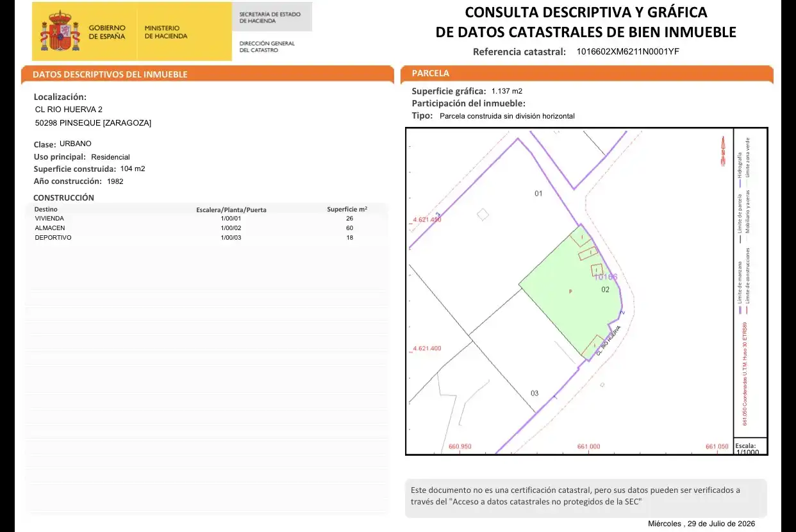Click parcel number '01' on the map

point(538,193)
